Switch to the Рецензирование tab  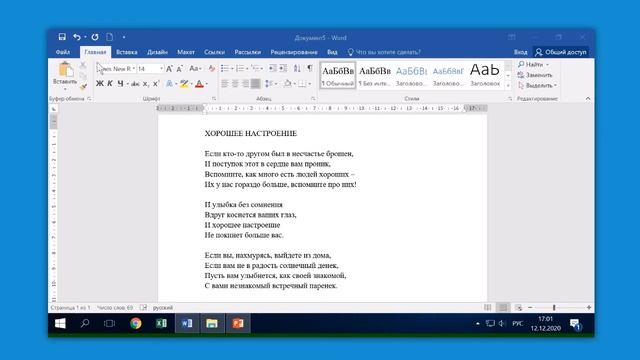[x=294, y=52]
